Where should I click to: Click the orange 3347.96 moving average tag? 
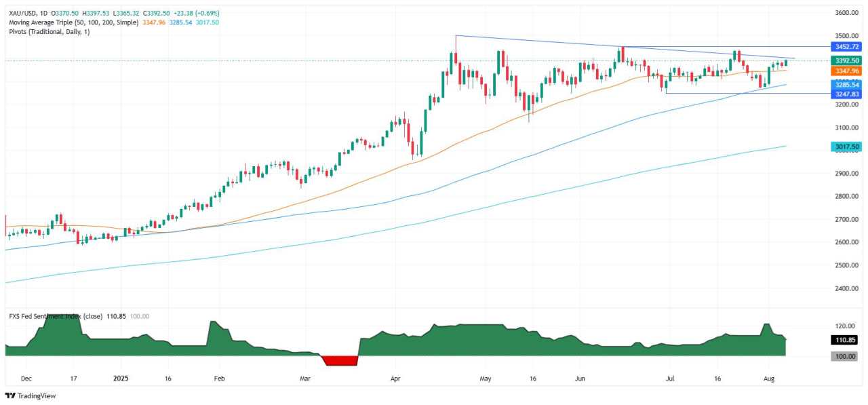tap(846, 71)
